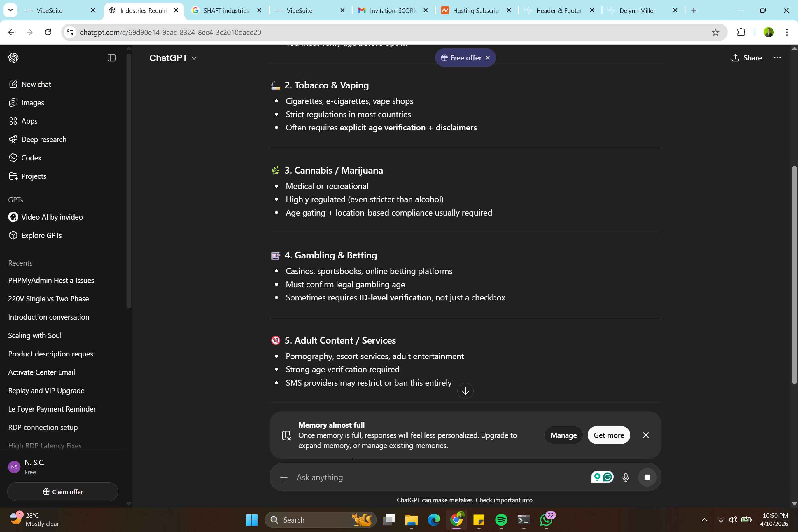This screenshot has width=798, height=532.
Task: Open the 220V Single vs Two Phase chat
Action: (x=48, y=299)
